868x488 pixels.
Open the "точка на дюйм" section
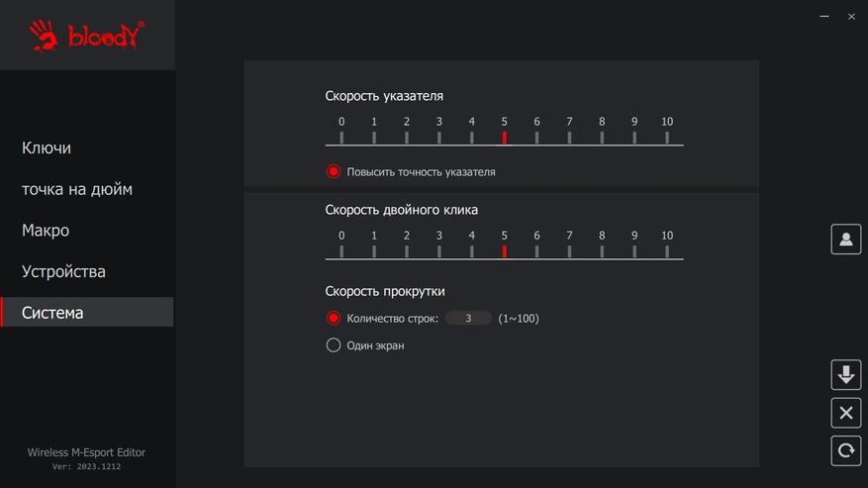pos(77,189)
